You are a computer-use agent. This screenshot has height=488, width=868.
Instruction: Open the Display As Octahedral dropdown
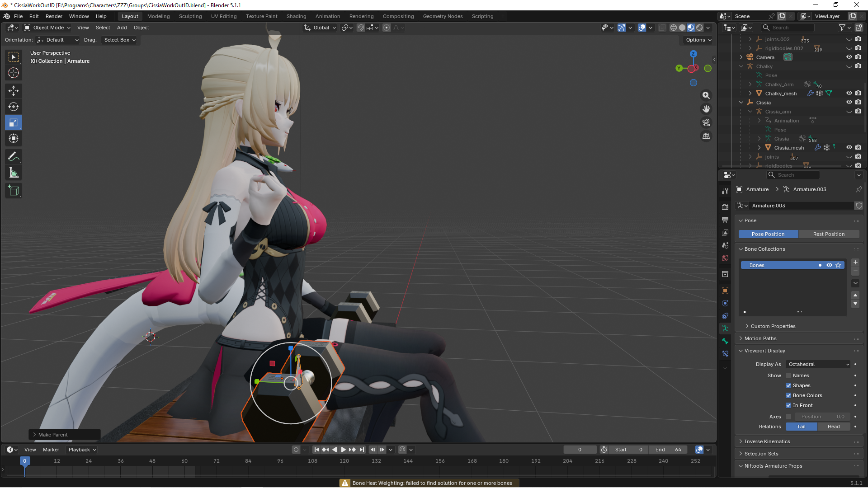point(818,364)
